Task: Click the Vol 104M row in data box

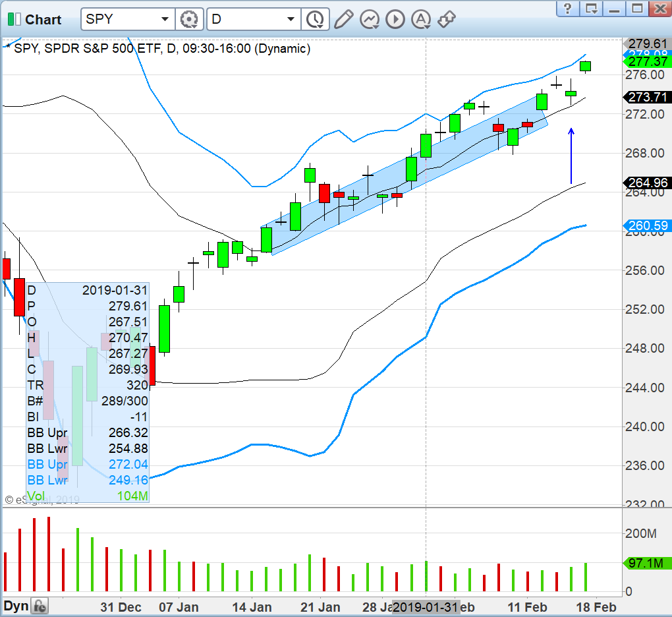Action: click(x=88, y=496)
